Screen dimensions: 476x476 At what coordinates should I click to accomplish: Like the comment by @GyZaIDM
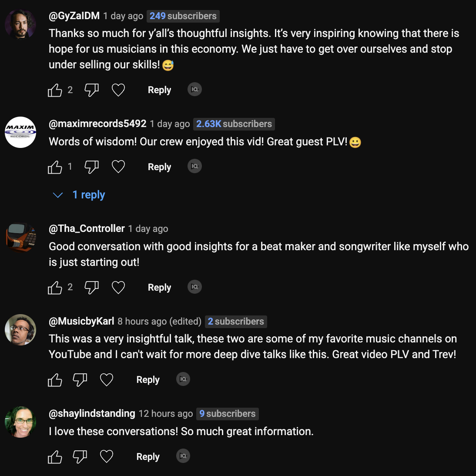tap(55, 91)
